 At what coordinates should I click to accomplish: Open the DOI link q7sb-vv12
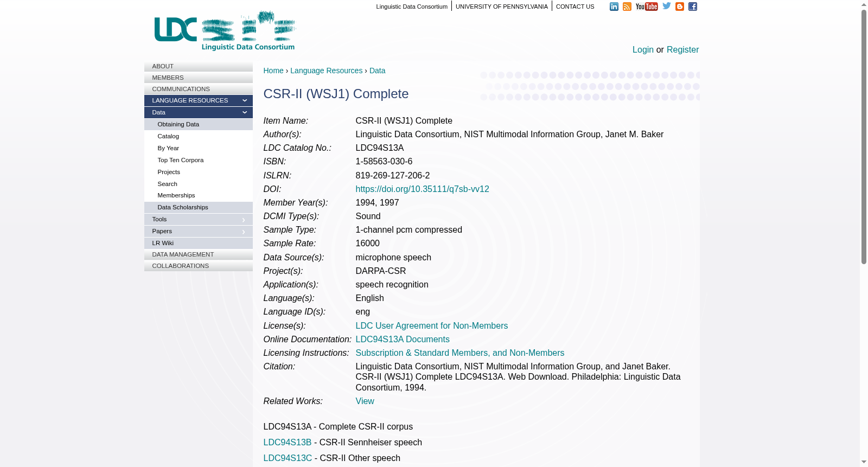(x=422, y=189)
